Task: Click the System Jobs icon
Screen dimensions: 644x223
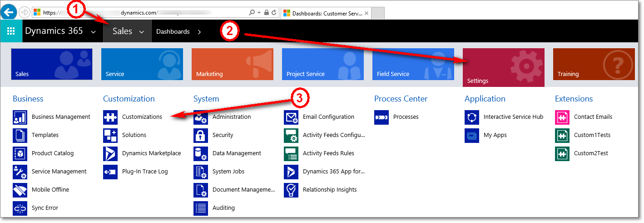Action: point(201,172)
